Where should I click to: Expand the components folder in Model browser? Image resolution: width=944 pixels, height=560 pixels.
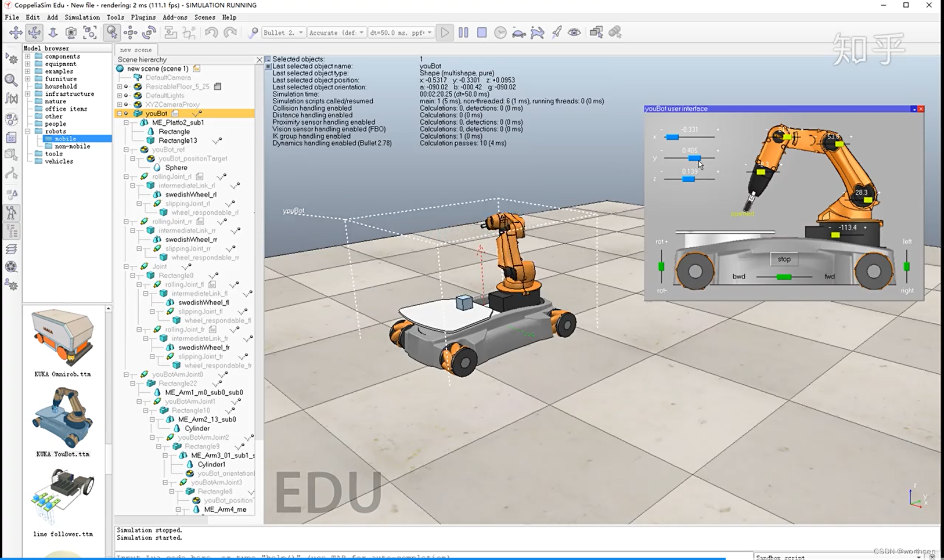pos(27,57)
